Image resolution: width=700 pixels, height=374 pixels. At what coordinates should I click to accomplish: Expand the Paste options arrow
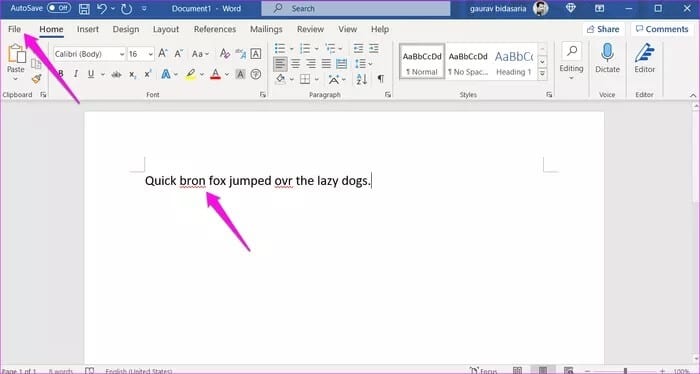[16, 79]
